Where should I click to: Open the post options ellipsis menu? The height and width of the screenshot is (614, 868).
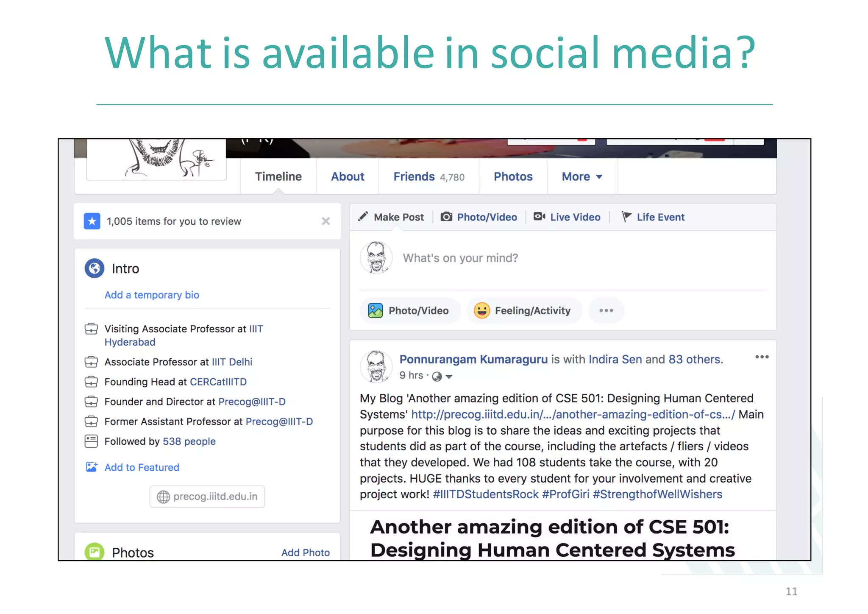(762, 357)
